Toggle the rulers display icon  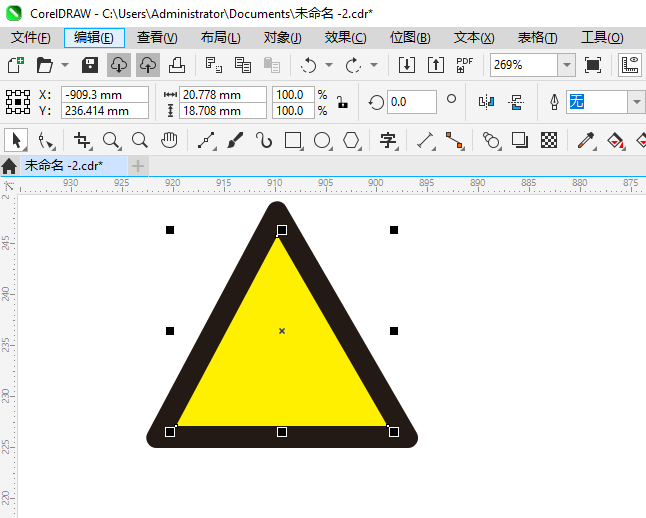(630, 65)
